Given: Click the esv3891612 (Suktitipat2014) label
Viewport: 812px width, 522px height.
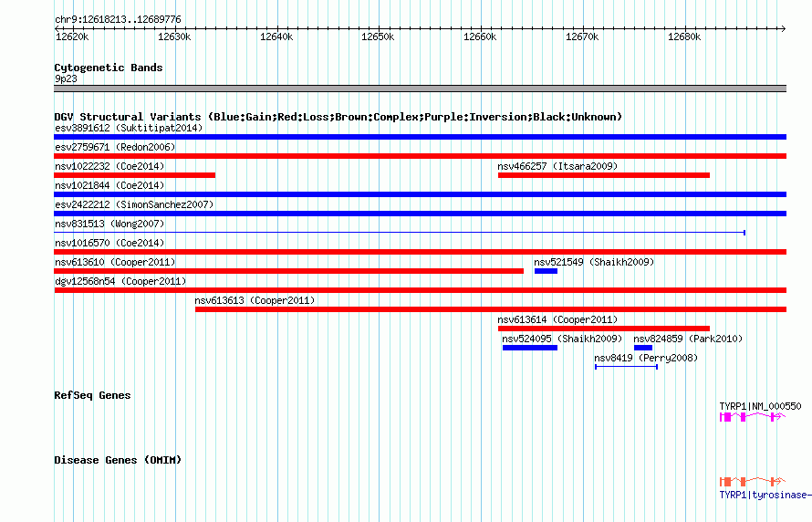Looking at the screenshot, I should 129,128.
